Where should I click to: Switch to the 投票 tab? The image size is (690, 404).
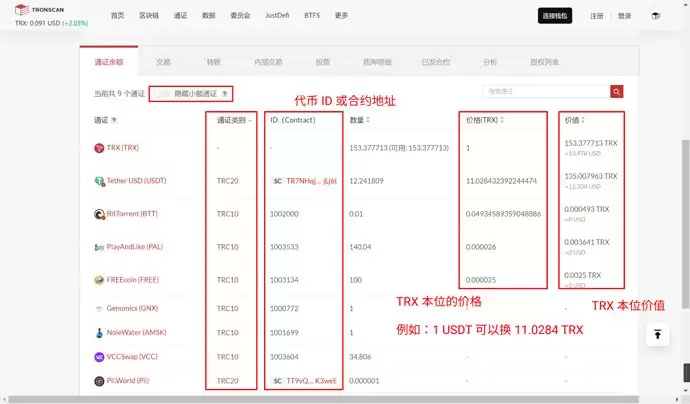click(323, 62)
